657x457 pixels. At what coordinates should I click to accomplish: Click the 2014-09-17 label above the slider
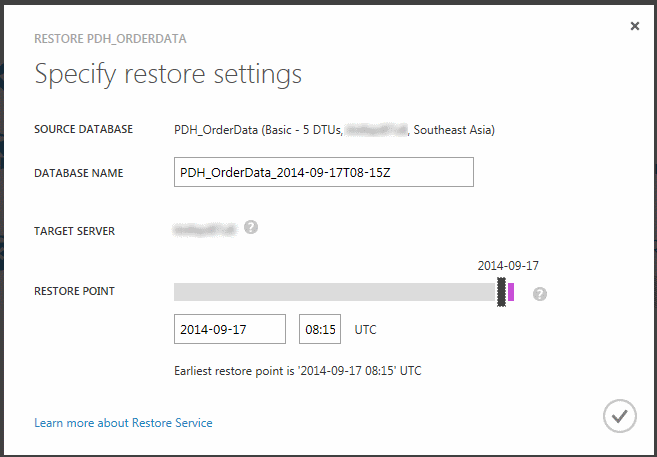coord(509,266)
